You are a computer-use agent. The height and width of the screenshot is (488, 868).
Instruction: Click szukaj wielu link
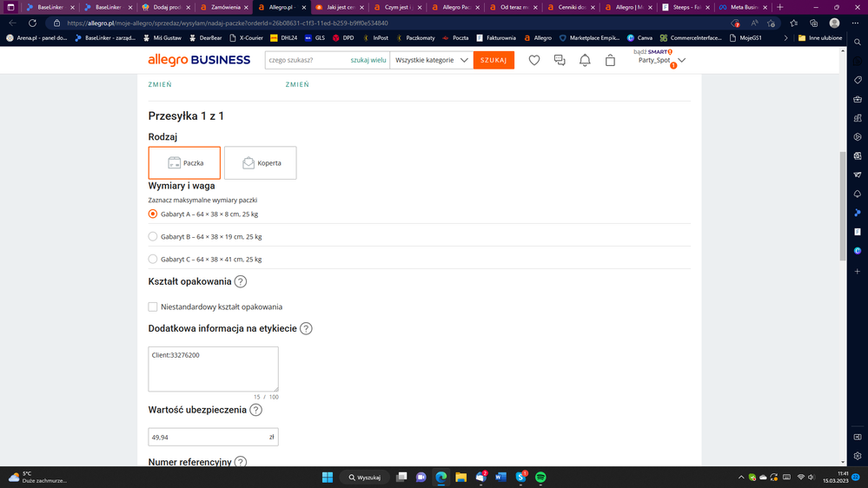point(368,60)
